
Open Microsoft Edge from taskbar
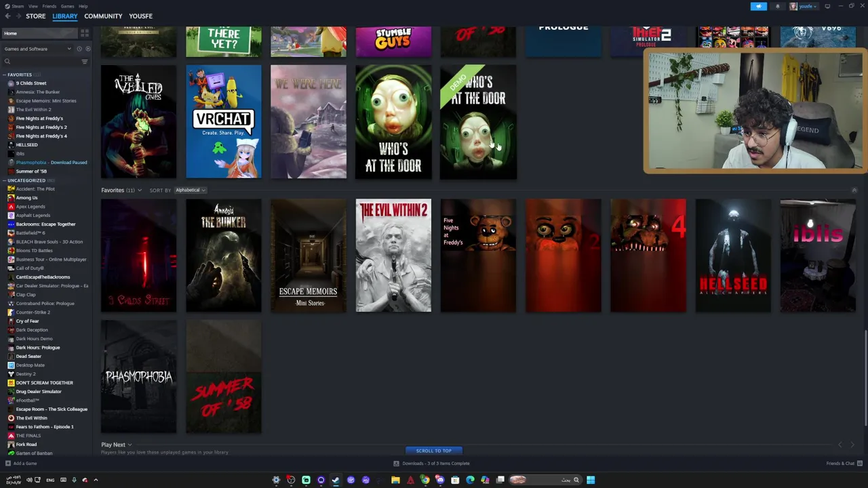(470, 480)
